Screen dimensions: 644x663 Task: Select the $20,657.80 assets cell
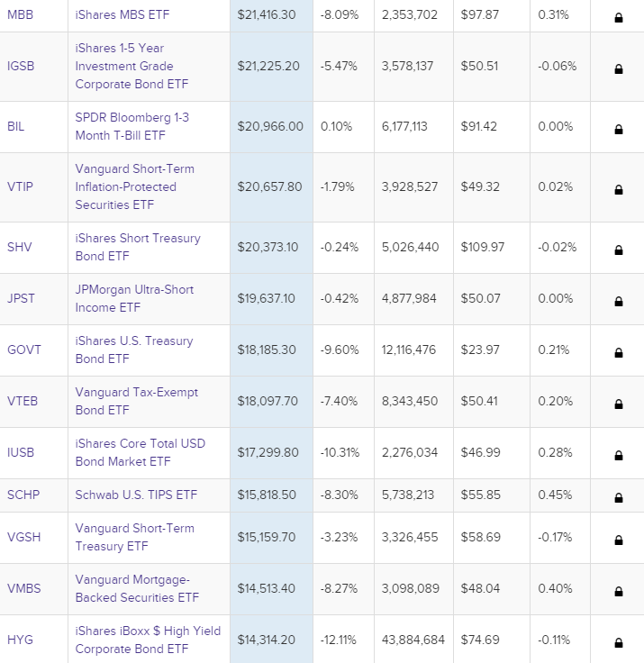(x=269, y=186)
